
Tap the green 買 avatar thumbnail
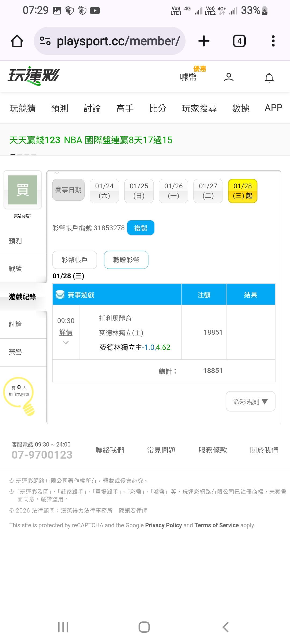(x=23, y=190)
